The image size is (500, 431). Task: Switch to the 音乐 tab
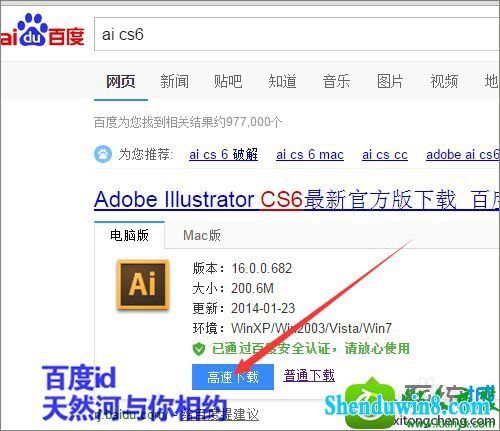point(336,81)
